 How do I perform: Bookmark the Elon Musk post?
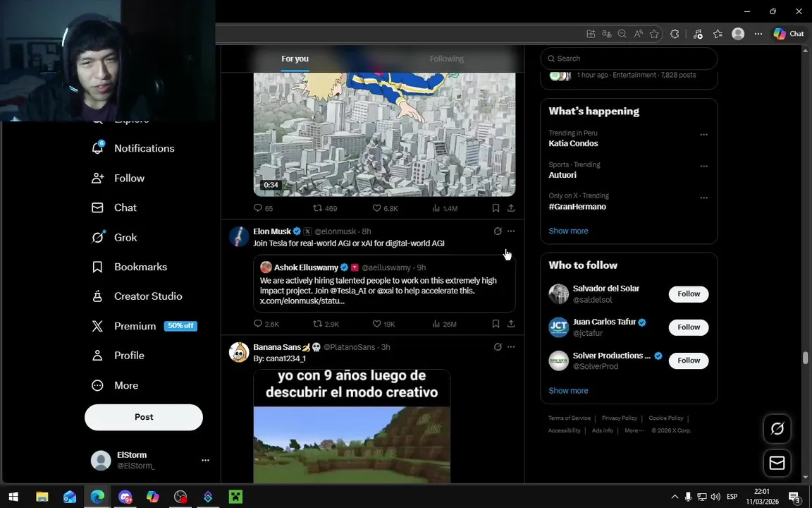point(496,324)
